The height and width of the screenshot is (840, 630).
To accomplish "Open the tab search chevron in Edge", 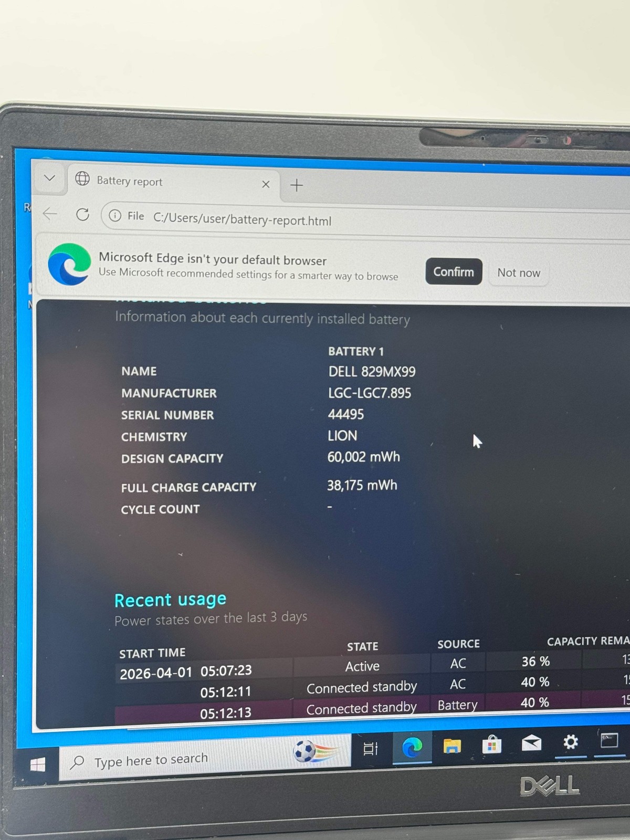I will 49,178.
